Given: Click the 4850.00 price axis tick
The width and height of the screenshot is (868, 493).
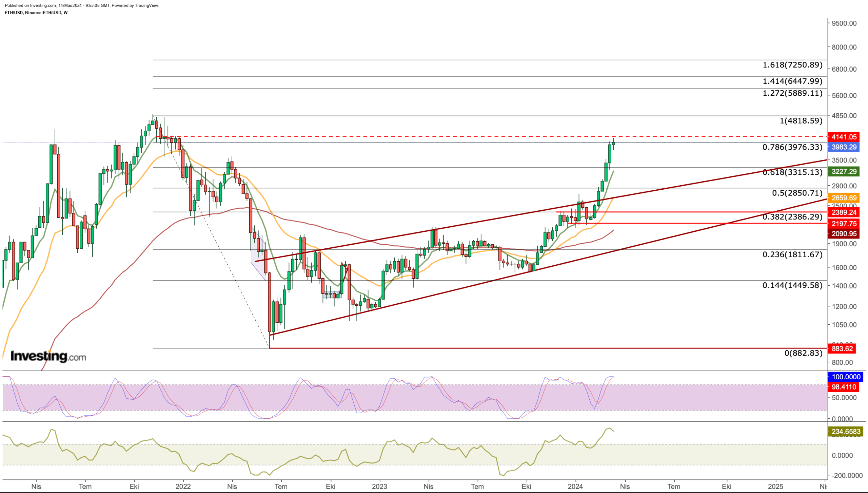Looking at the screenshot, I should pos(844,116).
